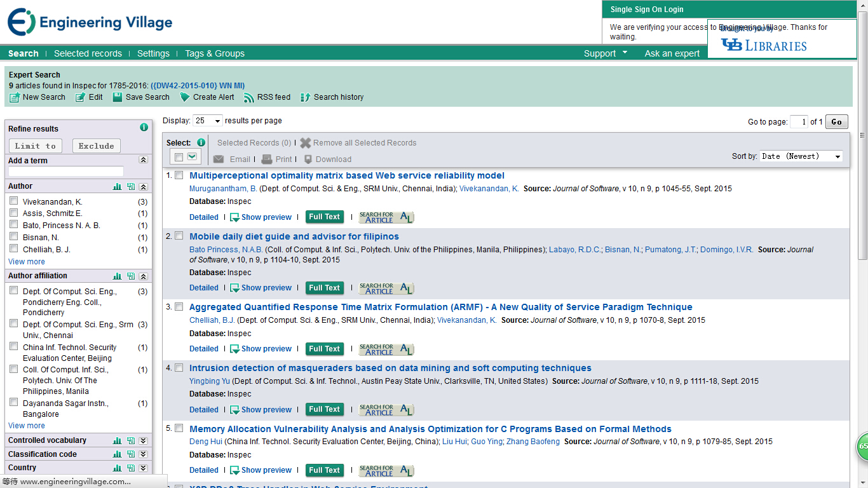
Task: Export Author facet data icon
Action: click(x=131, y=187)
